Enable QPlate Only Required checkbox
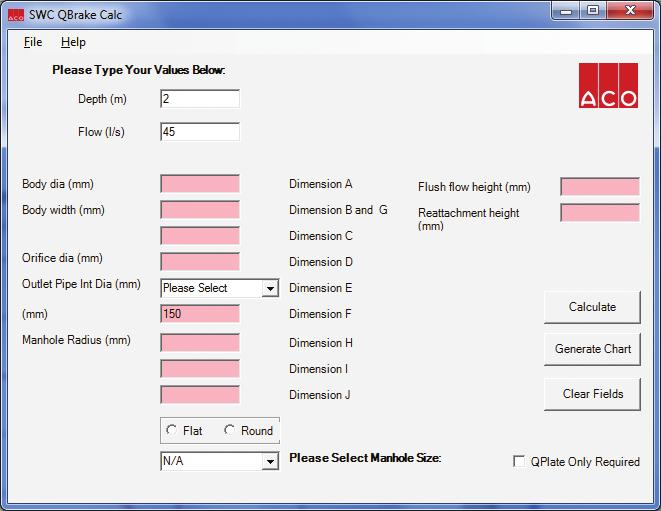Image resolution: width=661 pixels, height=511 pixels. click(519, 461)
